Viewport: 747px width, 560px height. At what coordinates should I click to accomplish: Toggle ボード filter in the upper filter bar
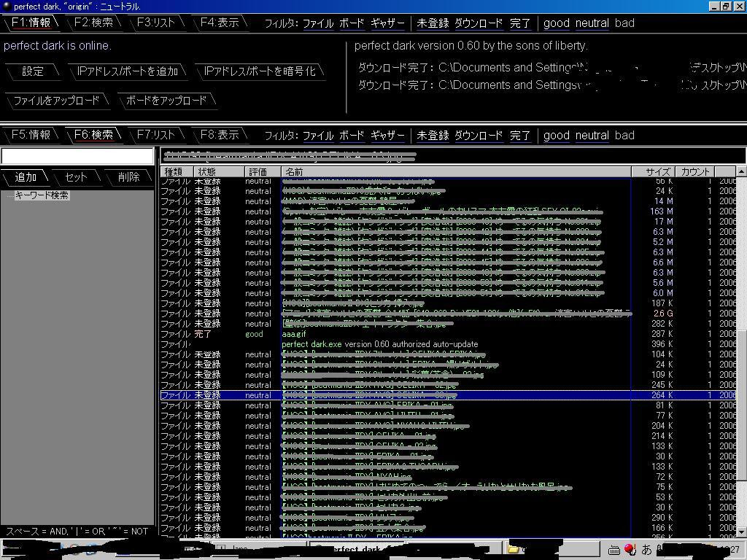coord(352,23)
